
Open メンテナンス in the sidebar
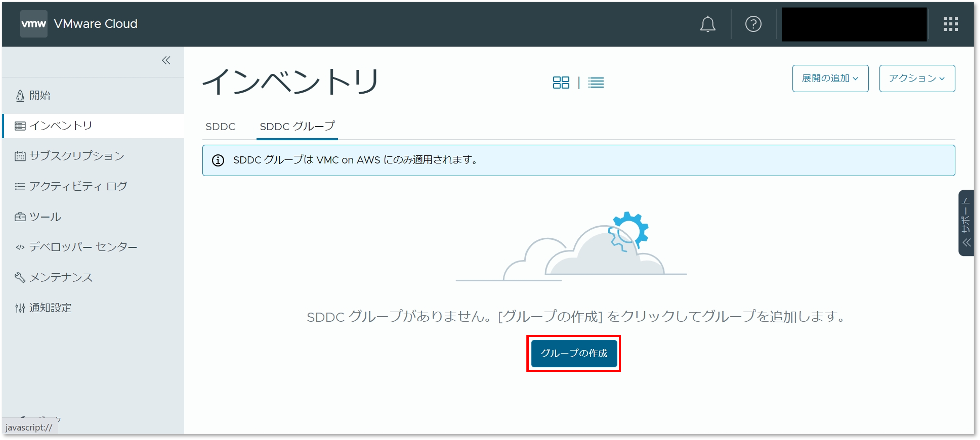(x=93, y=277)
